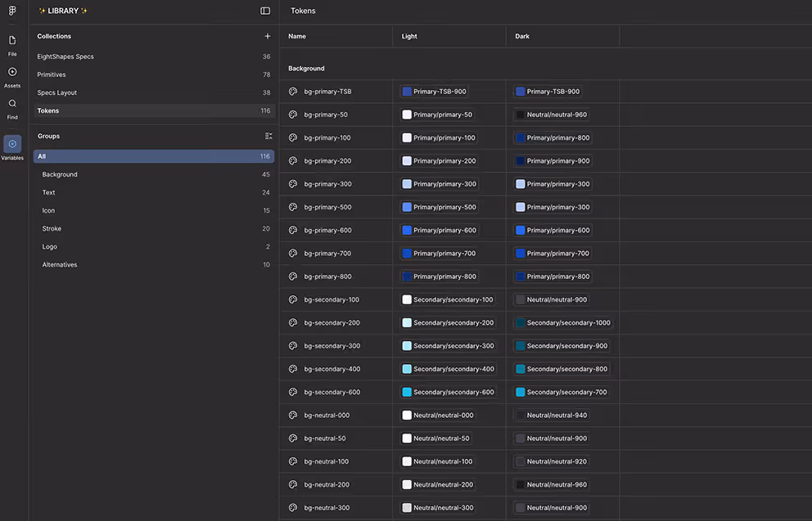Select the Text group
Viewport: 812px width, 521px height.
coord(154,192)
